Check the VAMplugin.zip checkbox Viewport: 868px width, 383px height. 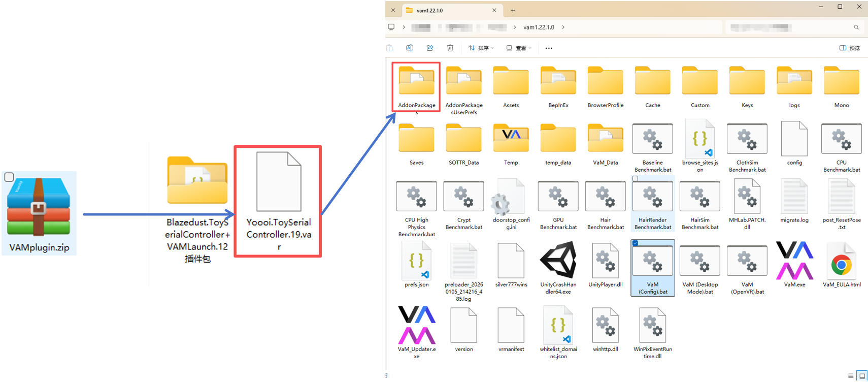[x=9, y=177]
